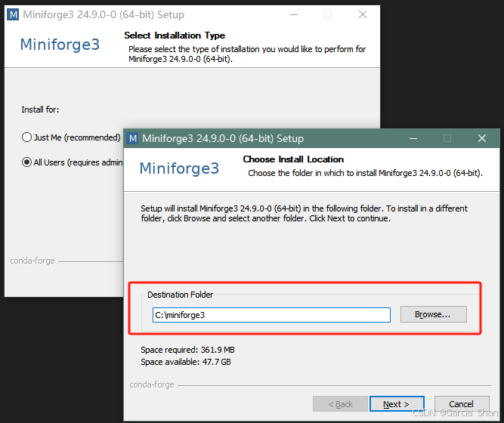Image resolution: width=504 pixels, height=423 pixels.
Task: Close the back Select Installation Type window
Action: coord(363,14)
